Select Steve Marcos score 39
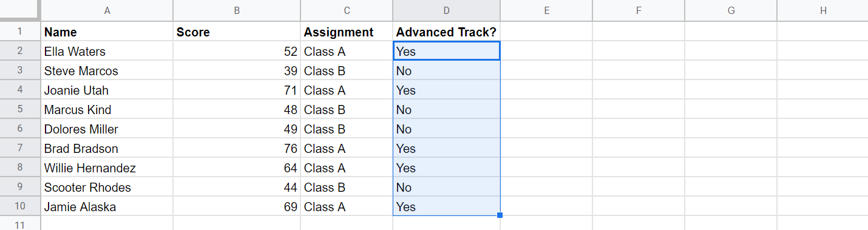The width and height of the screenshot is (868, 230). click(237, 71)
